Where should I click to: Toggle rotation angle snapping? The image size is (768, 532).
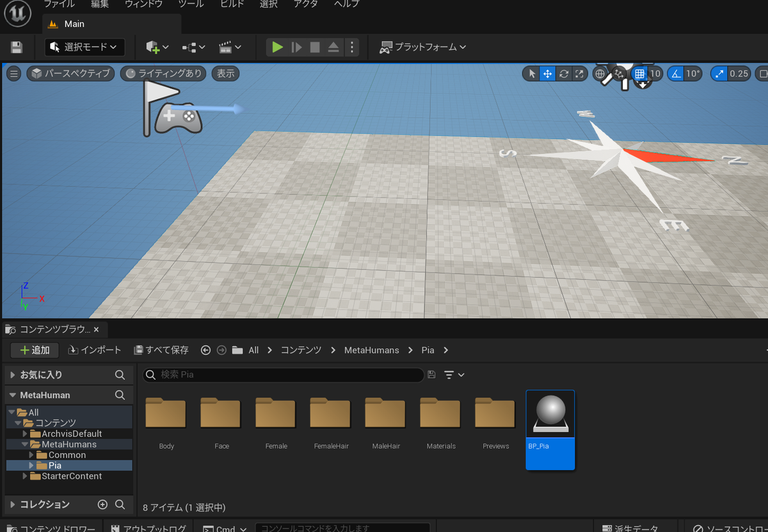[x=675, y=74]
